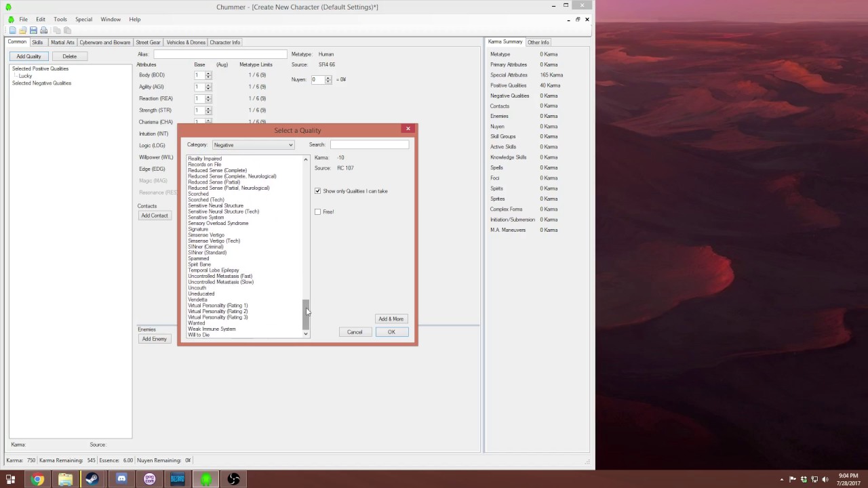The height and width of the screenshot is (488, 868).
Task: Open the Blizzard app from the taskbar
Action: click(x=177, y=479)
